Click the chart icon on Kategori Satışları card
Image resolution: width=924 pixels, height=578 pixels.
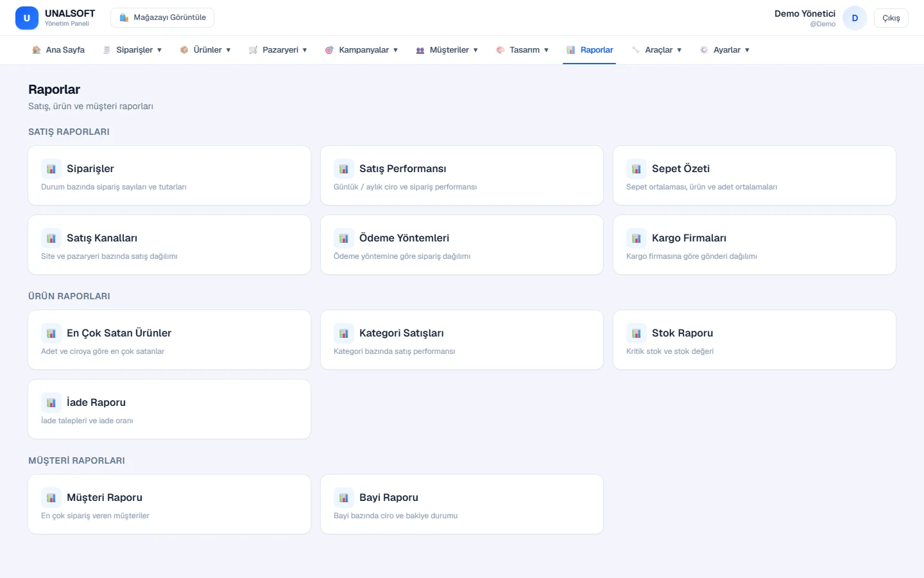(344, 333)
